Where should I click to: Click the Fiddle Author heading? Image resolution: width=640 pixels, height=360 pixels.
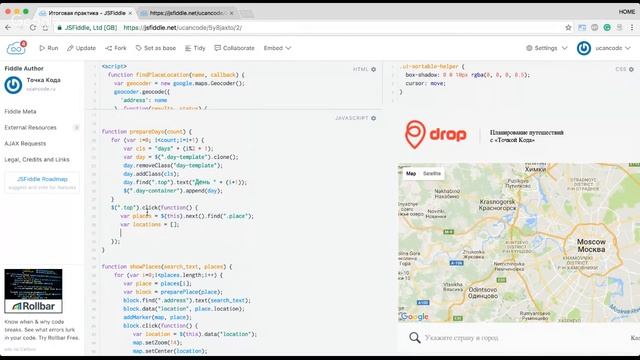pyautogui.click(x=24, y=69)
